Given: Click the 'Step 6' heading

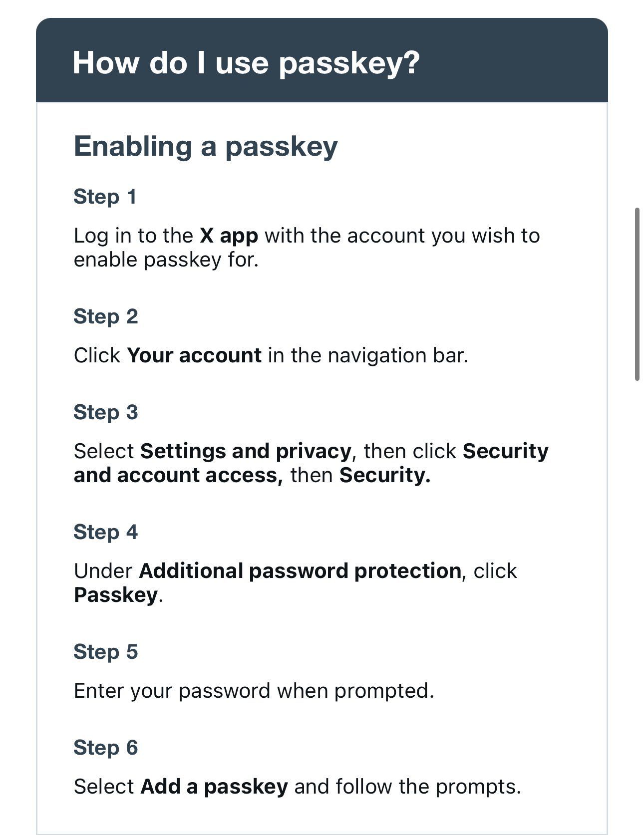Looking at the screenshot, I should 106,748.
